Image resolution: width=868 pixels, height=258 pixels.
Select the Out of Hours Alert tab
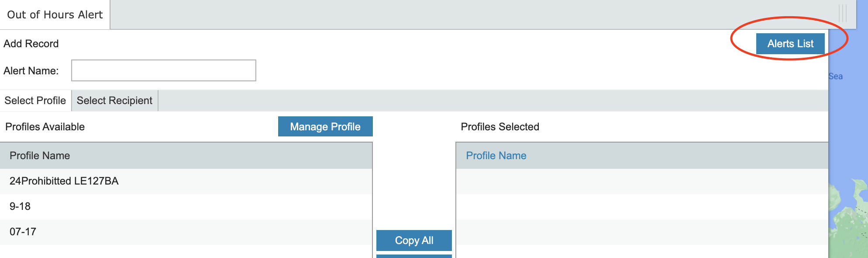[55, 15]
